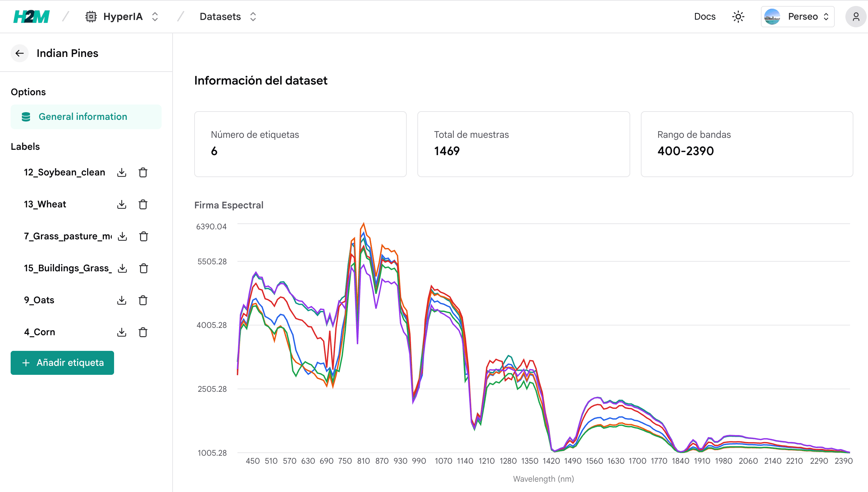This screenshot has width=868, height=492.
Task: Click the Perseo avatar thumbnail
Action: click(772, 17)
